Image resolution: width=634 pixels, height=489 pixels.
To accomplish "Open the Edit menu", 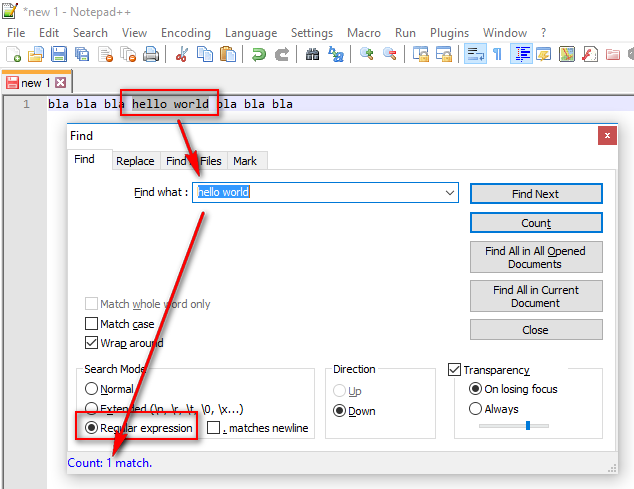I will [49, 33].
